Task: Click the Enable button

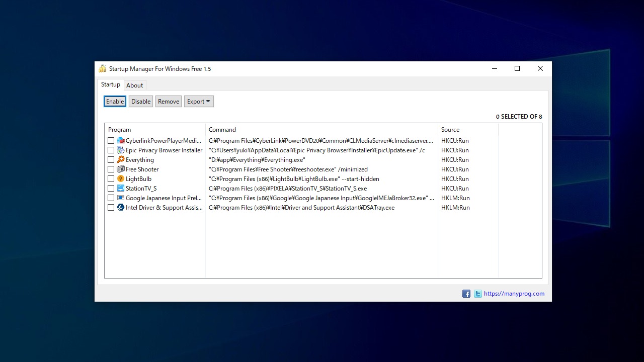Action: click(x=115, y=102)
